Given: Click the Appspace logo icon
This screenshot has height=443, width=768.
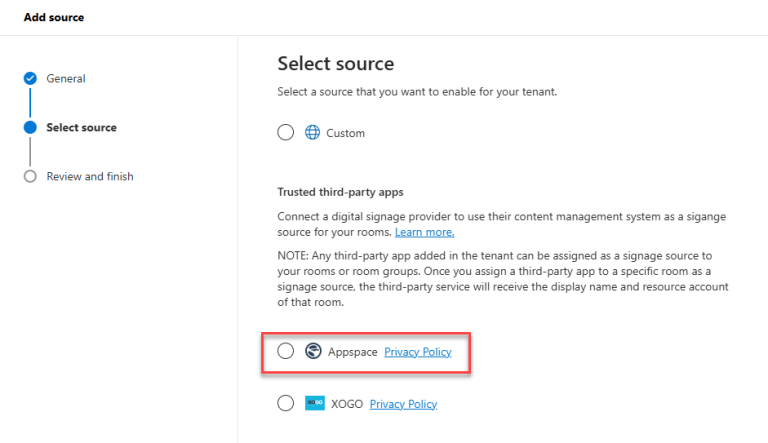Looking at the screenshot, I should [x=313, y=351].
